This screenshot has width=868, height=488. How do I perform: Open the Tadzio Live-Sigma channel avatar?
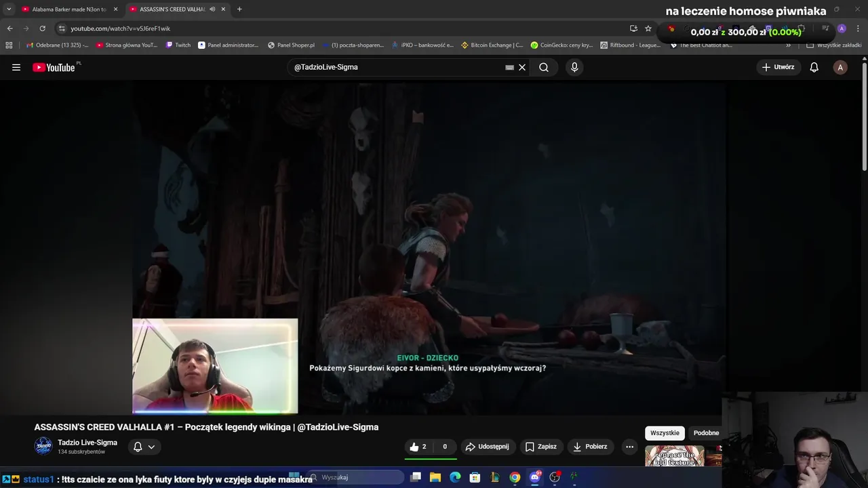[43, 446]
